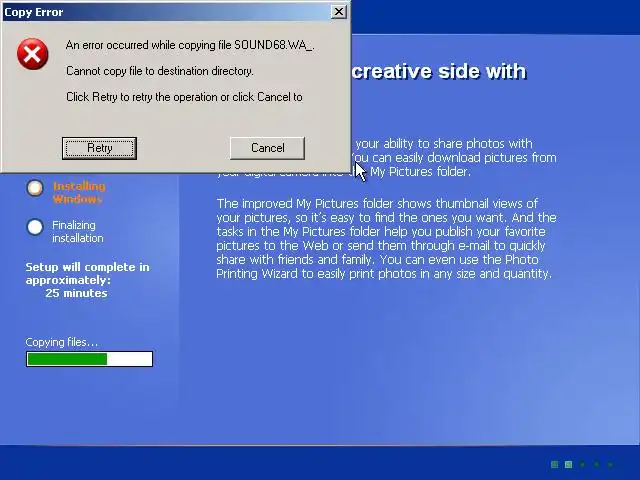640x480 pixels.
Task: Click 'Setup will complete in approximately' text
Action: click(x=87, y=273)
